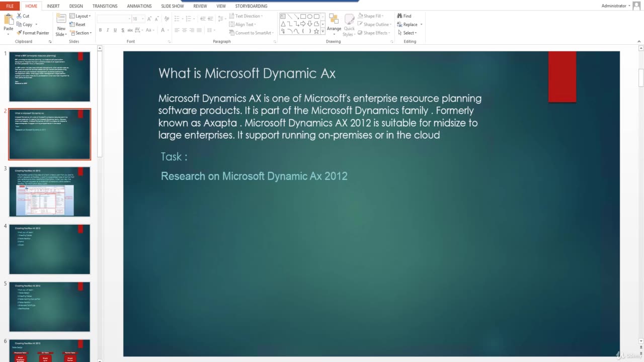Open the Shape Outline dropdown
644x362 pixels.
(375, 25)
